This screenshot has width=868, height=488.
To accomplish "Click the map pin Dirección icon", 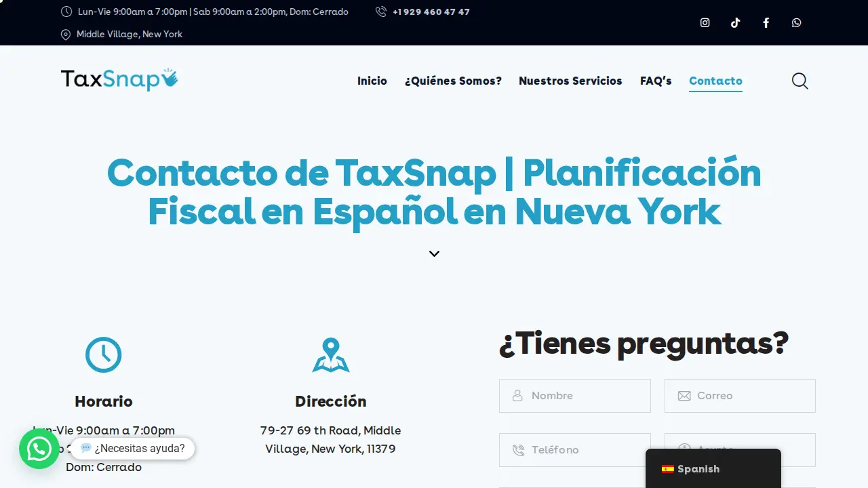I will pyautogui.click(x=331, y=354).
